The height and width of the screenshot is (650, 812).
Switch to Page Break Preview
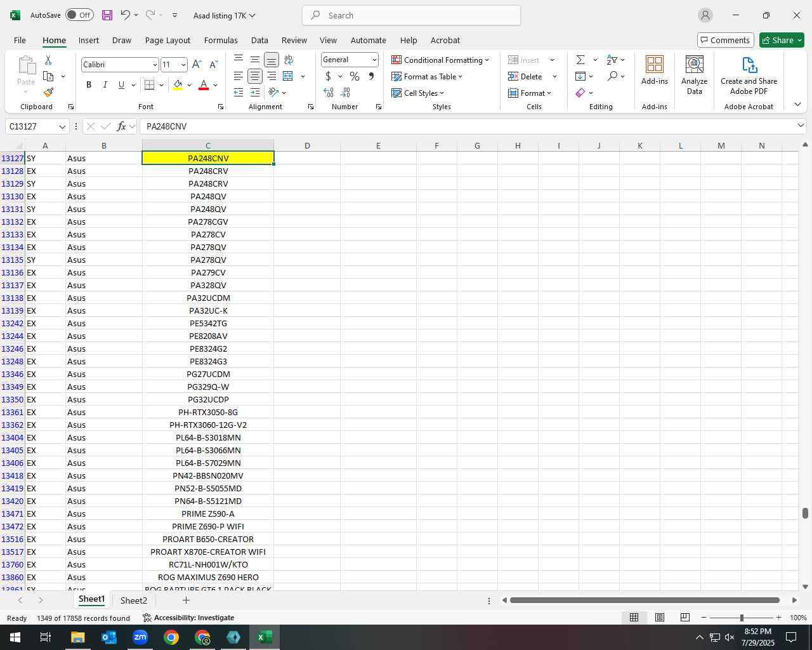pos(684,618)
